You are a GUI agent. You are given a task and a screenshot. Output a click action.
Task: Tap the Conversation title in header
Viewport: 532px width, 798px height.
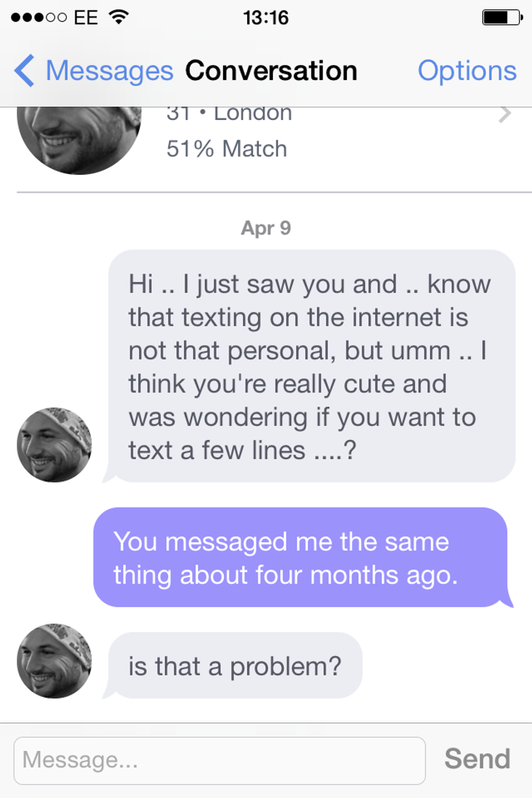[271, 71]
